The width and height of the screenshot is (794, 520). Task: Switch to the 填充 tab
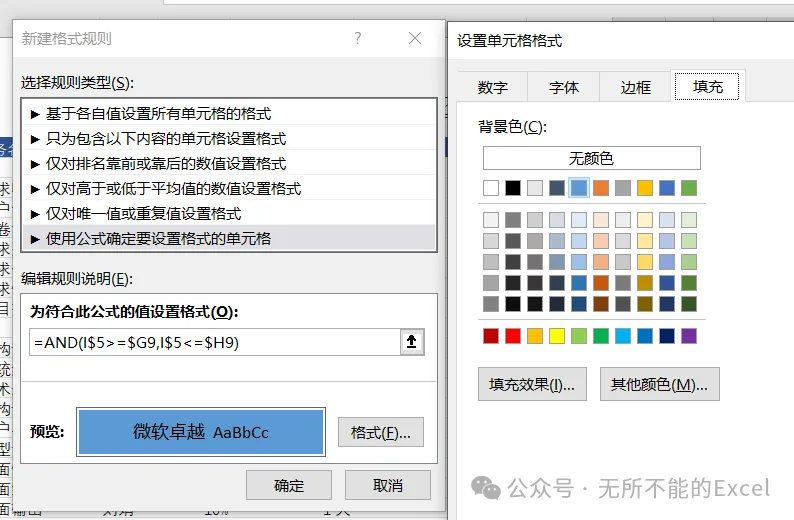(707, 87)
